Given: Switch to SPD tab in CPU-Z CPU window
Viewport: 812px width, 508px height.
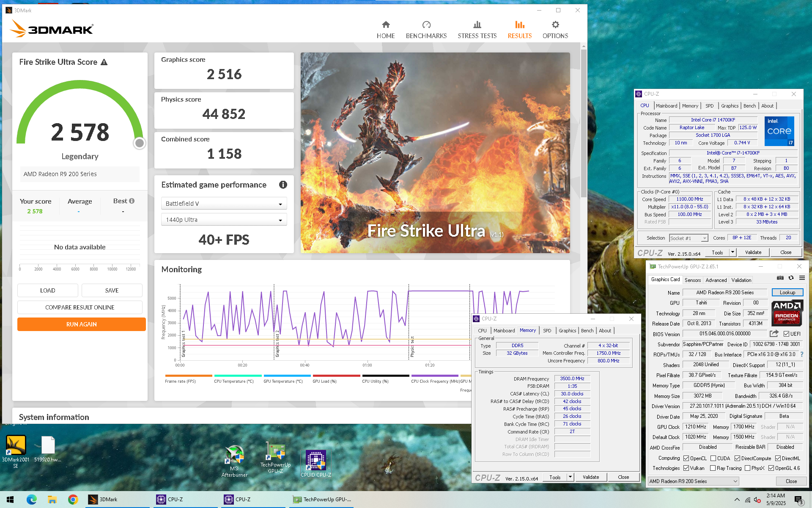Looking at the screenshot, I should [x=709, y=106].
